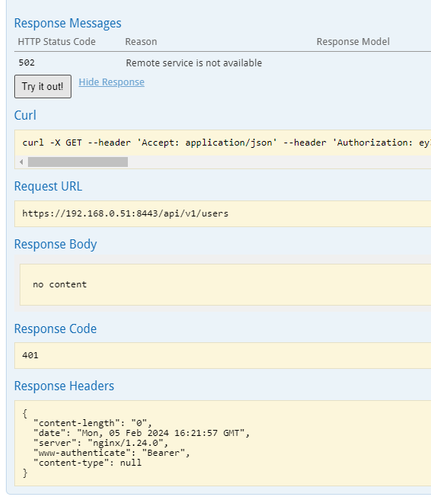Click the Response Headers heading
Image resolution: width=431 pixels, height=500 pixels.
tap(64, 386)
